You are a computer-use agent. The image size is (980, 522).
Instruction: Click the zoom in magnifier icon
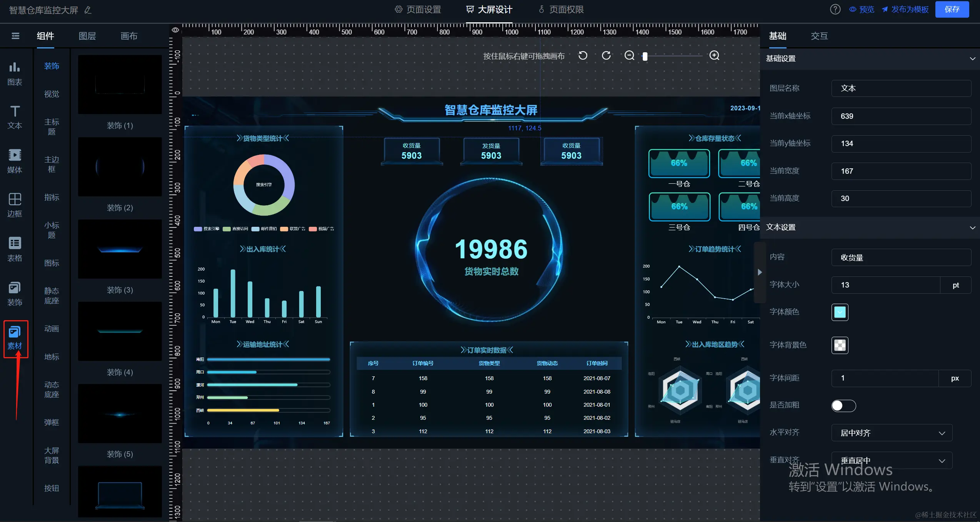(714, 56)
